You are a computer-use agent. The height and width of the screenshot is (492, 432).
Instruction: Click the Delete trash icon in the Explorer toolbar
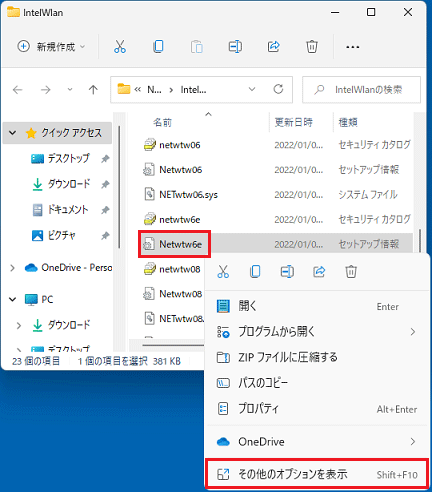(x=312, y=46)
